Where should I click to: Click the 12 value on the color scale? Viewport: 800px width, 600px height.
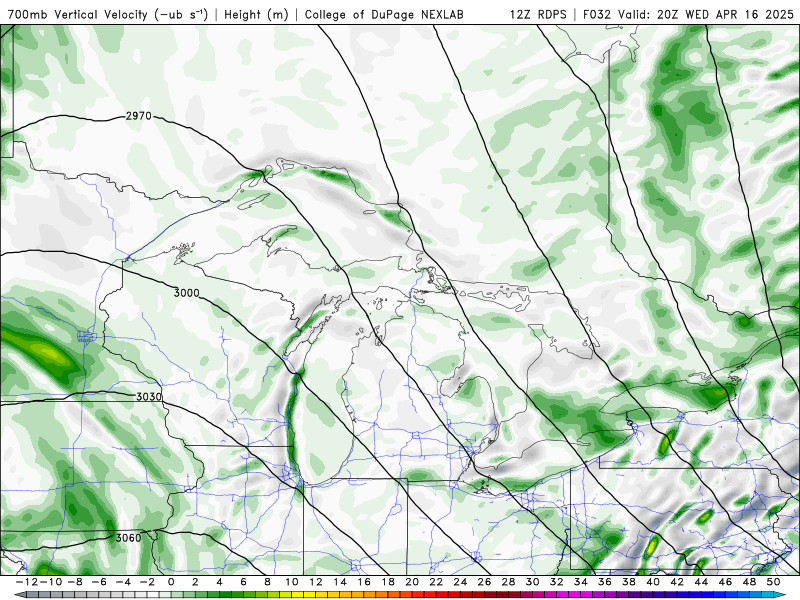(x=316, y=582)
